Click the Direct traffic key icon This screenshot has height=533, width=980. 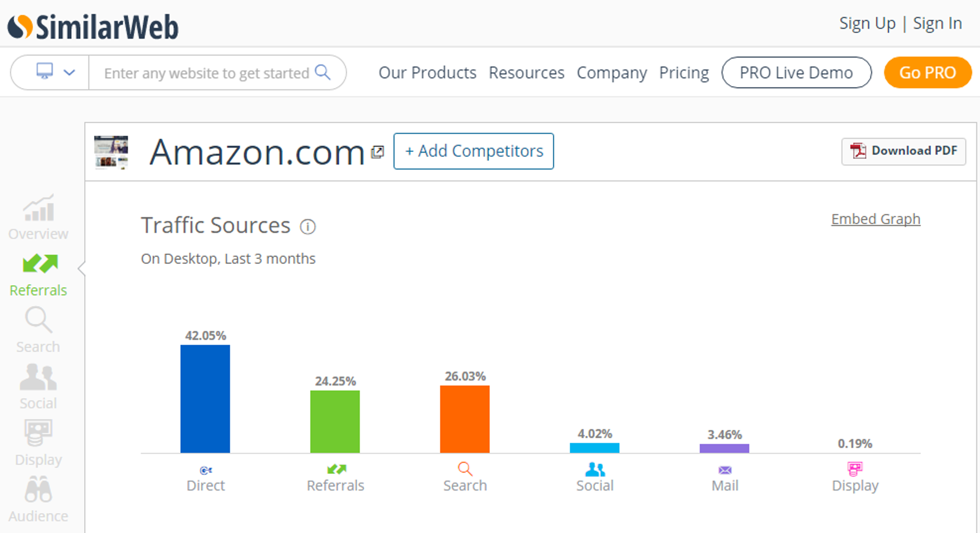205,469
